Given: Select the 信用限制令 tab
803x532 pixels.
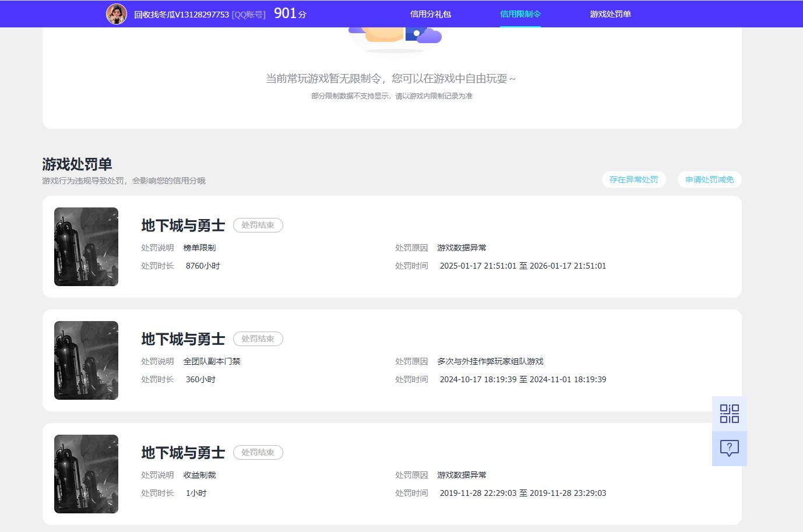Looking at the screenshot, I should click(520, 14).
